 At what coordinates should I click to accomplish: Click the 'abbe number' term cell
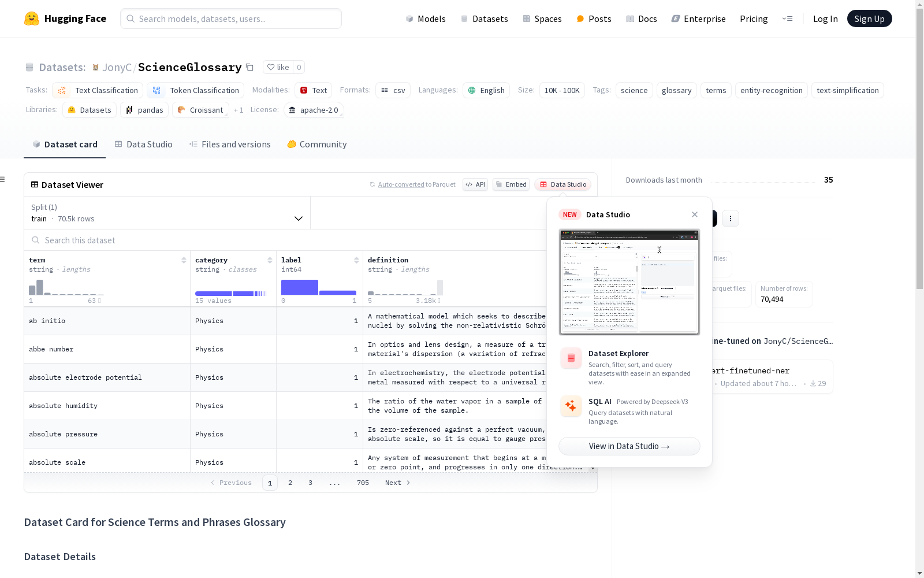pyautogui.click(x=107, y=349)
